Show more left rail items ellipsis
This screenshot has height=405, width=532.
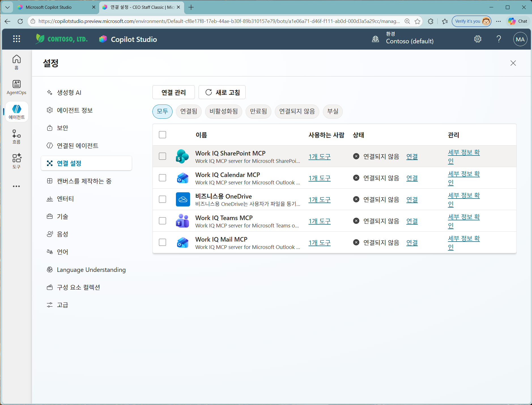pos(16,186)
